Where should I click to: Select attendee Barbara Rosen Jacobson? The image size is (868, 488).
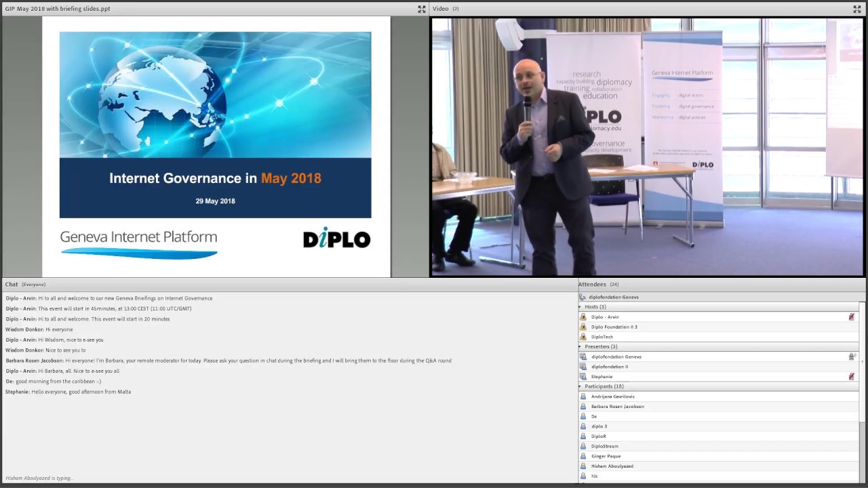coord(718,406)
